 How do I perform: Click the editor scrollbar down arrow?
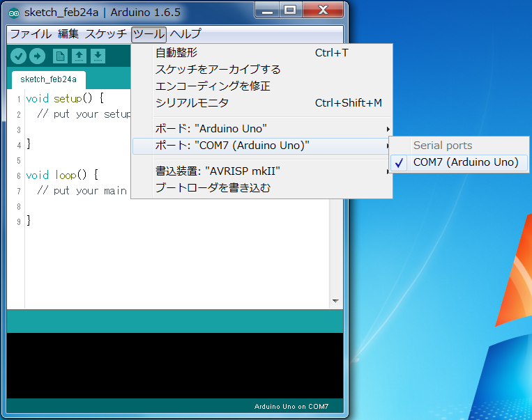tap(335, 301)
